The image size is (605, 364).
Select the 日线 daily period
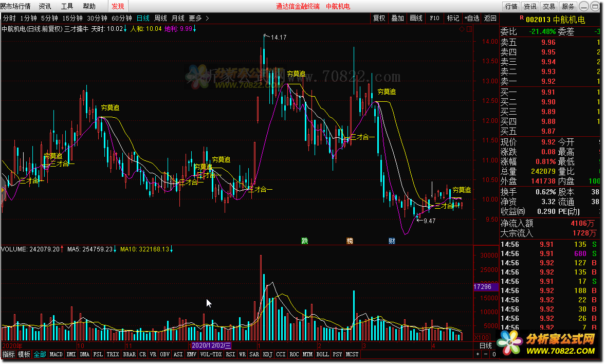point(143,18)
